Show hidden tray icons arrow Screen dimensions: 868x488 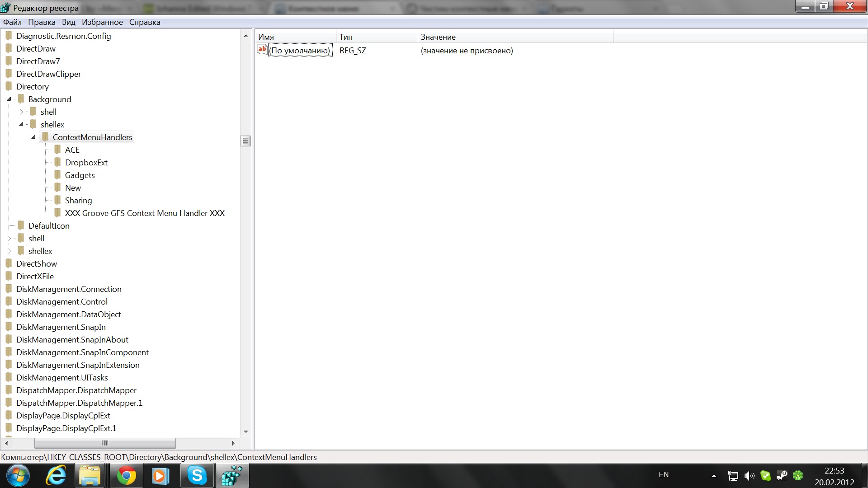coord(714,475)
